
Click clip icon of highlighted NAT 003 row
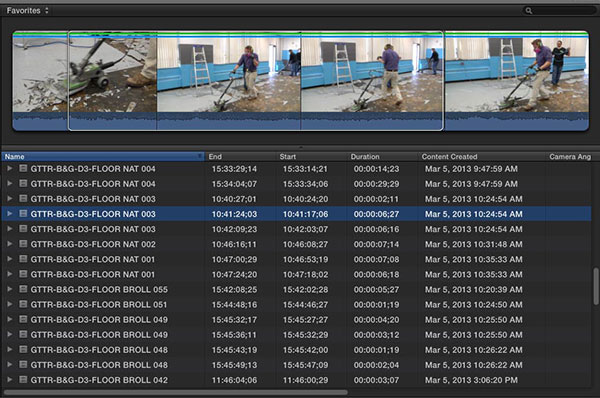(x=23, y=214)
